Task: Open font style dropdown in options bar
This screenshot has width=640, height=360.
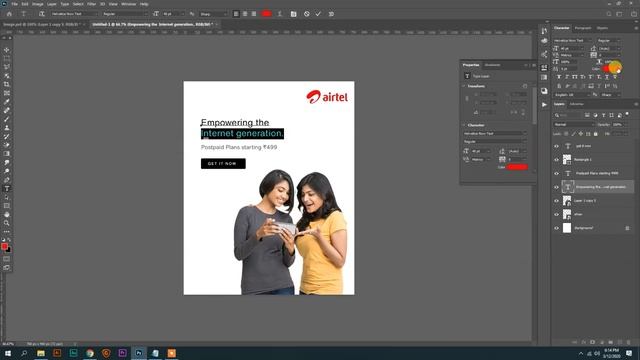Action: tap(125, 14)
